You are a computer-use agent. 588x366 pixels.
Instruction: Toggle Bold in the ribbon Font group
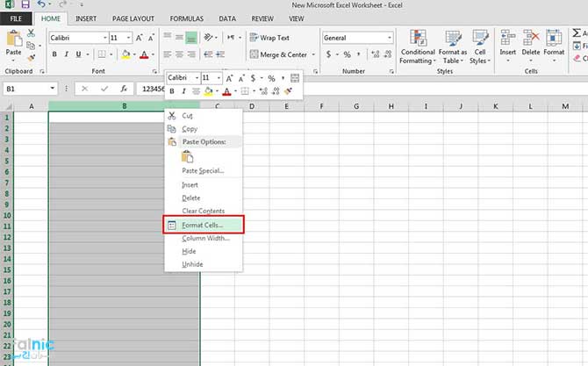[54, 54]
